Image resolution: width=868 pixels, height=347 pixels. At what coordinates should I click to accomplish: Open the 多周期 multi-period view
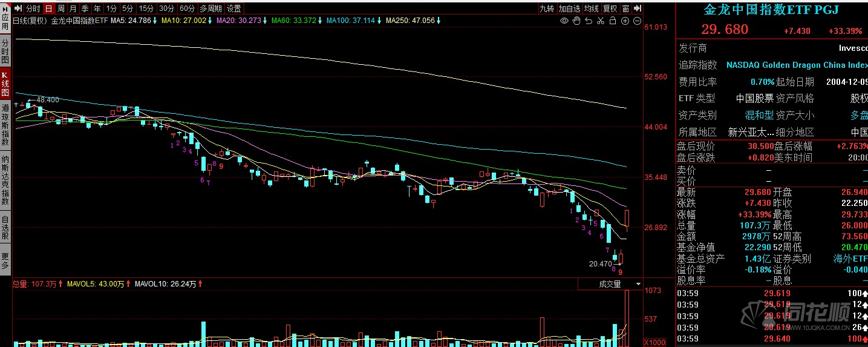pyautogui.click(x=210, y=8)
